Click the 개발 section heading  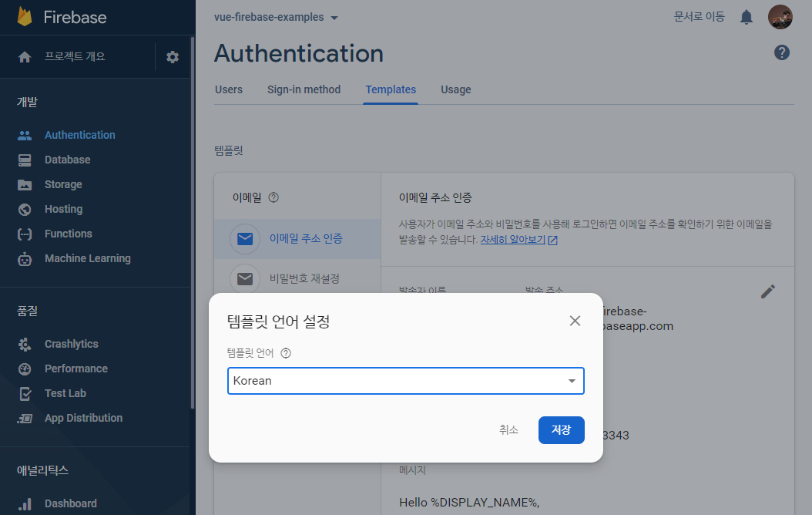pyautogui.click(x=27, y=102)
